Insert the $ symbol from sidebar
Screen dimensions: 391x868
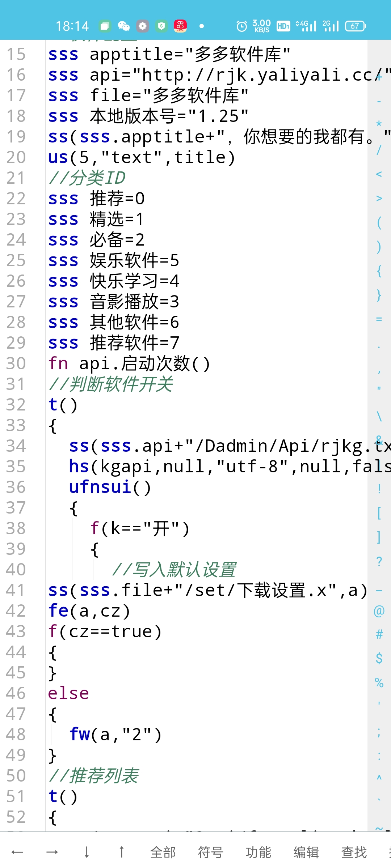pos(379,658)
